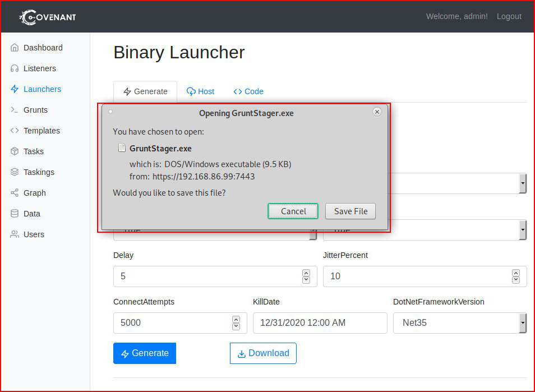
Task: Open Dashboard via its house icon
Action: click(15, 48)
